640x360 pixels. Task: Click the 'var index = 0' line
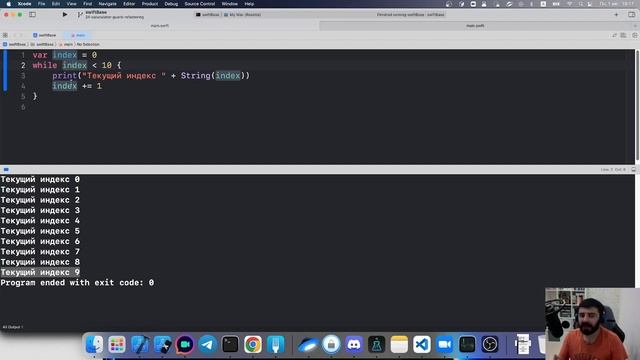tap(64, 55)
